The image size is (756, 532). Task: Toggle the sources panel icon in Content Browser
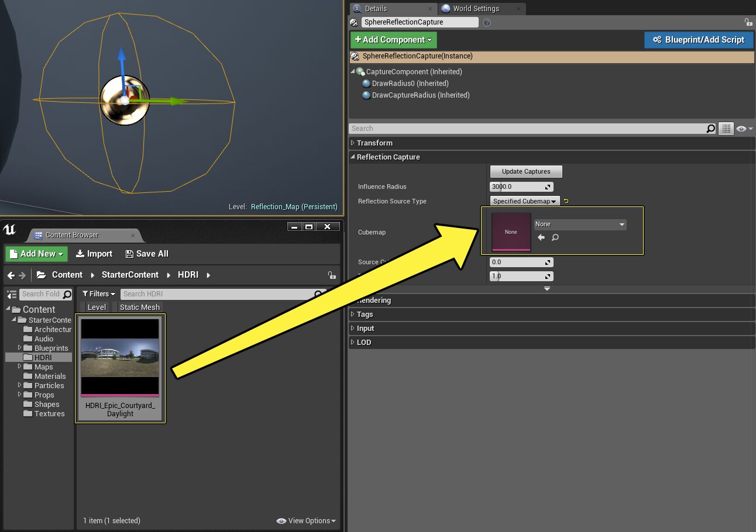pos(12,294)
